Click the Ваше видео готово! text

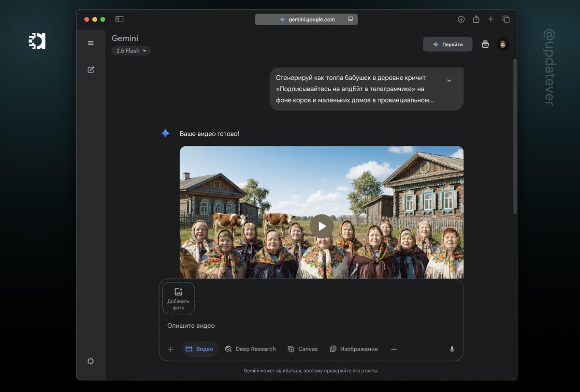pos(209,134)
